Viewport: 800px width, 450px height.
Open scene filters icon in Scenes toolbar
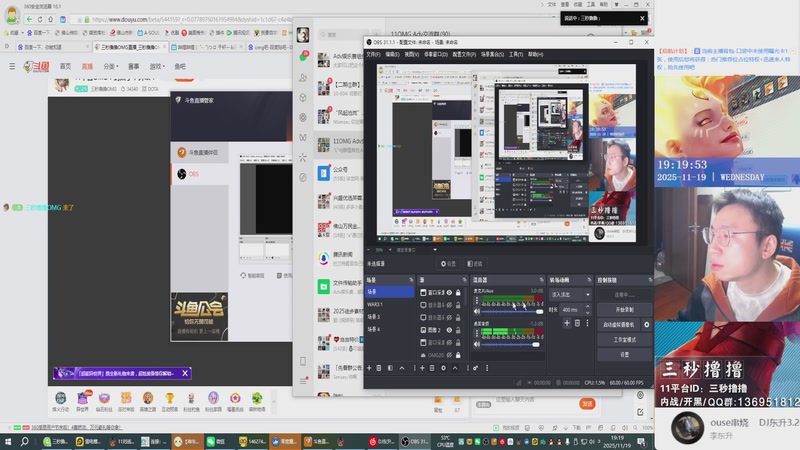click(x=390, y=368)
